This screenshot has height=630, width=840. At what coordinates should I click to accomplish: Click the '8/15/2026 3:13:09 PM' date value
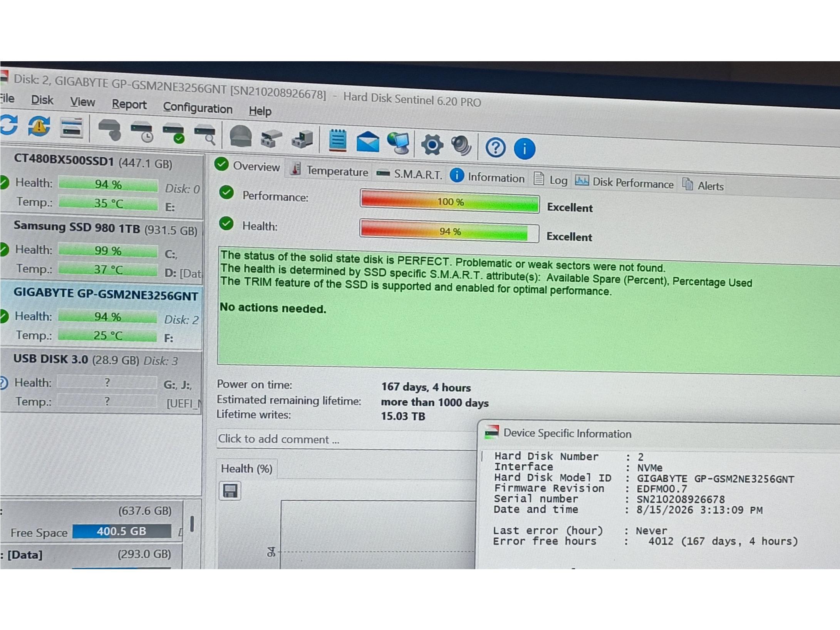[699, 510]
